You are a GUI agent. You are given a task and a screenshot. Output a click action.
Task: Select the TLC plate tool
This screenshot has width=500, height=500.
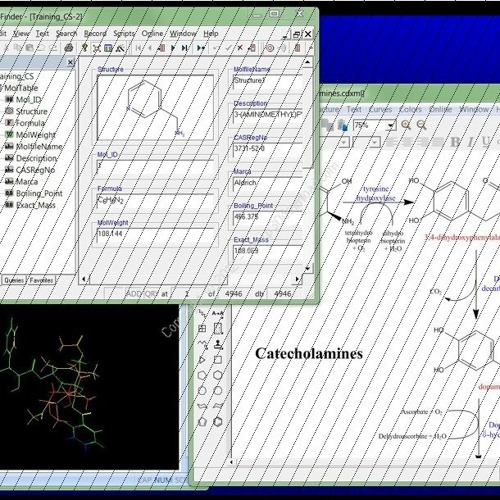[x=218, y=329]
